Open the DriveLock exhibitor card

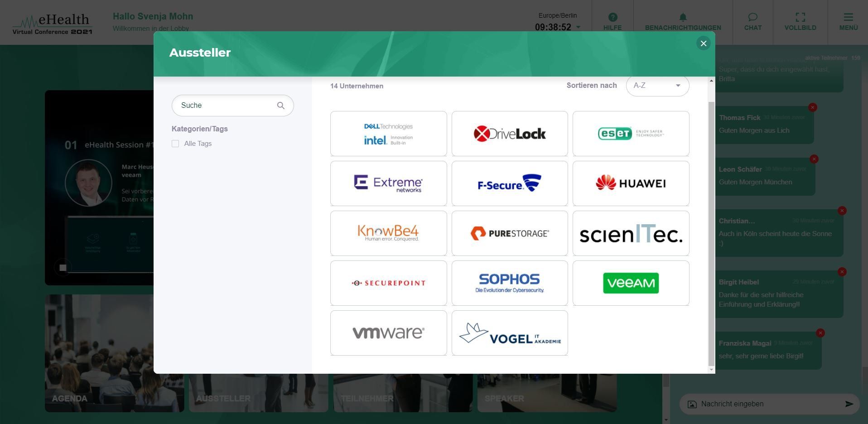click(510, 134)
